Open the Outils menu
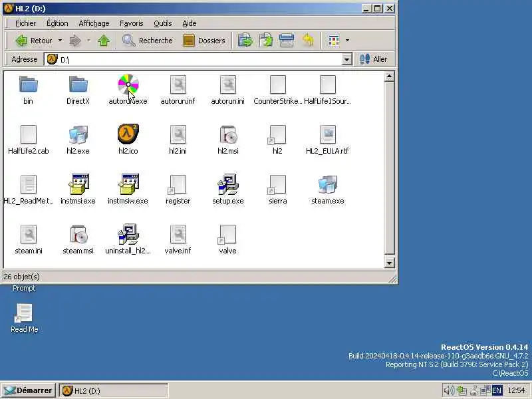 click(x=162, y=23)
